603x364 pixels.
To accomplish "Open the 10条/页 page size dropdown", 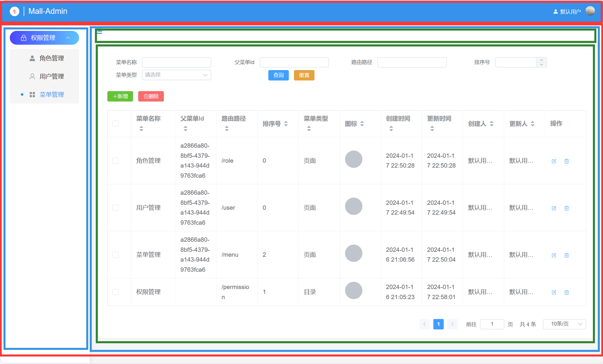I will 564,324.
